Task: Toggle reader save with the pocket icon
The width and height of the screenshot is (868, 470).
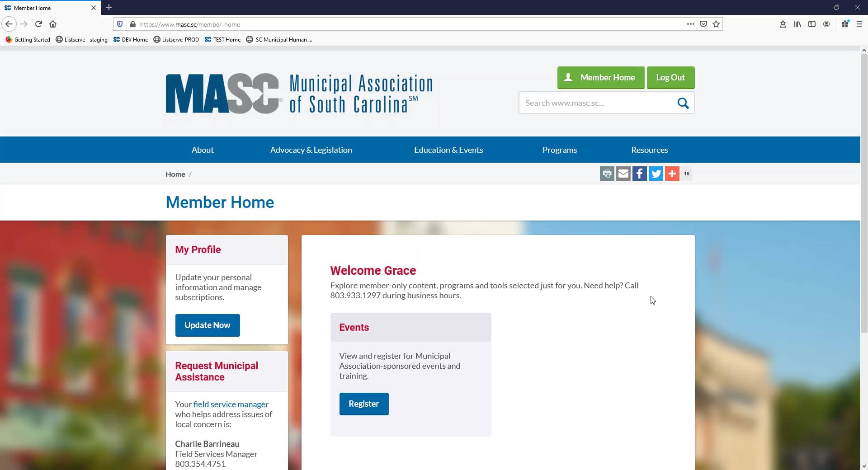Action: 703,24
